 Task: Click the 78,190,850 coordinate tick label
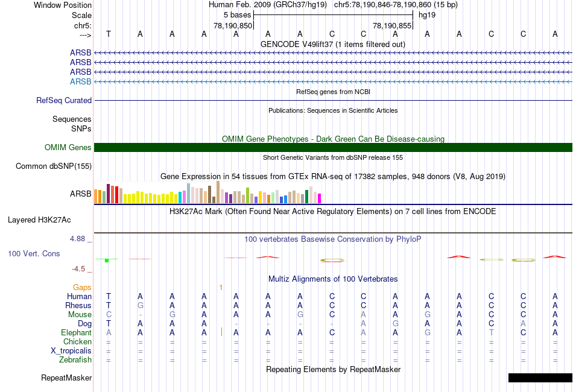(233, 25)
